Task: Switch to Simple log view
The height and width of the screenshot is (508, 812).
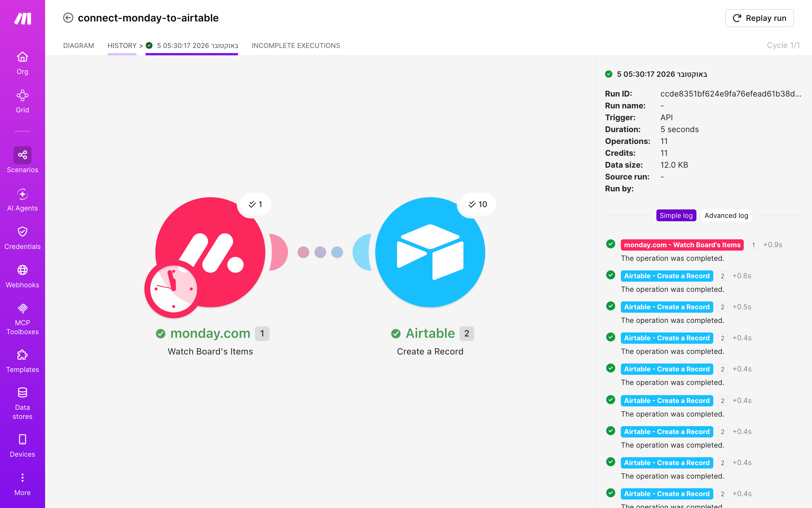Action: [x=676, y=216]
